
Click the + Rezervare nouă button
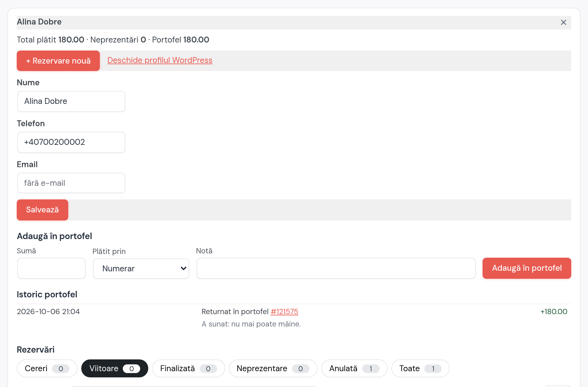[x=58, y=61]
